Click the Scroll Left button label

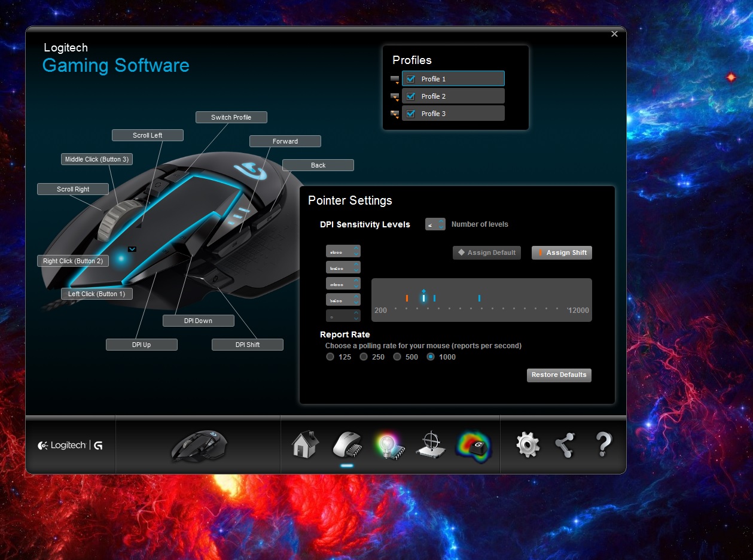tap(148, 135)
